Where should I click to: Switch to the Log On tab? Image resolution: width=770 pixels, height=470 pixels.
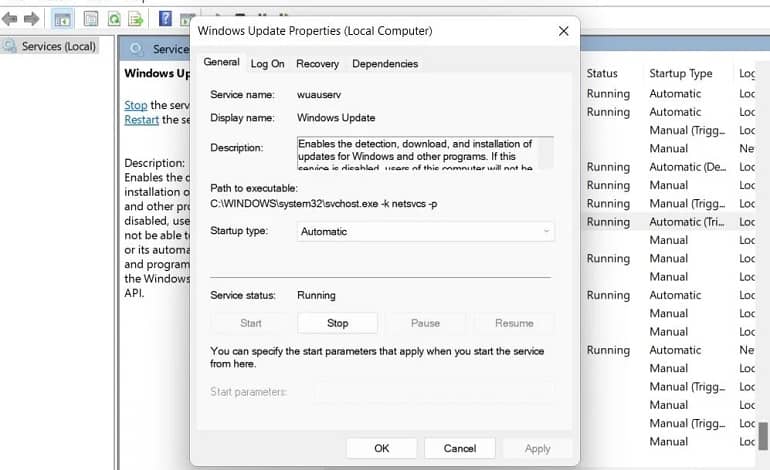coord(267,64)
